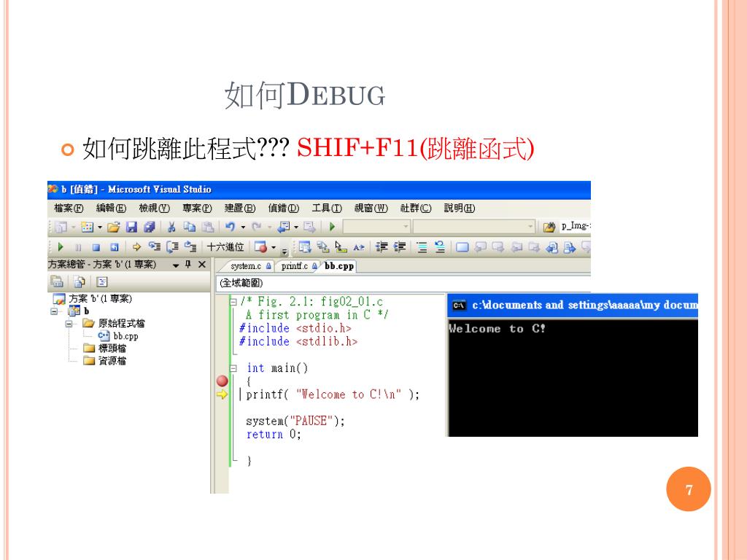The height and width of the screenshot is (560, 747).
Task: Click the Save floppy disk icon
Action: click(x=131, y=227)
